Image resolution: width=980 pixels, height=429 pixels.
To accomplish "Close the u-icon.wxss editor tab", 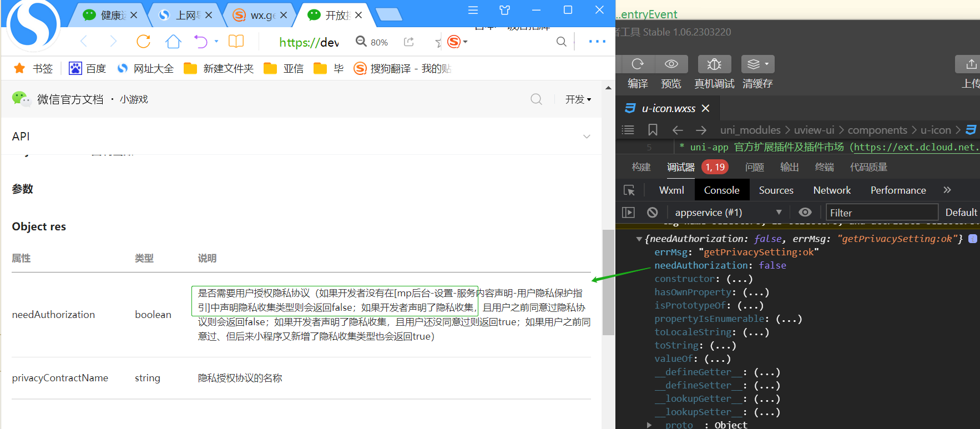I will point(705,108).
